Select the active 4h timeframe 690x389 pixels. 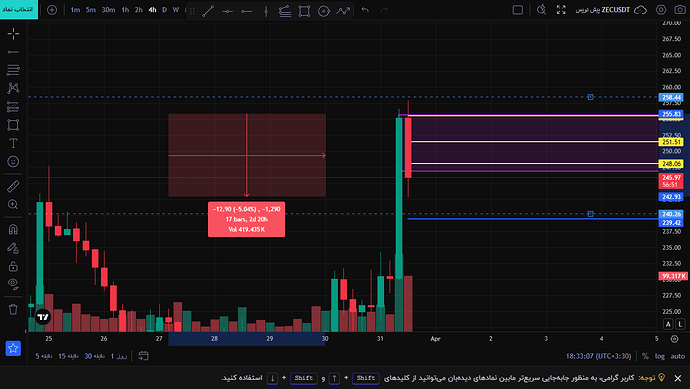[152, 10]
